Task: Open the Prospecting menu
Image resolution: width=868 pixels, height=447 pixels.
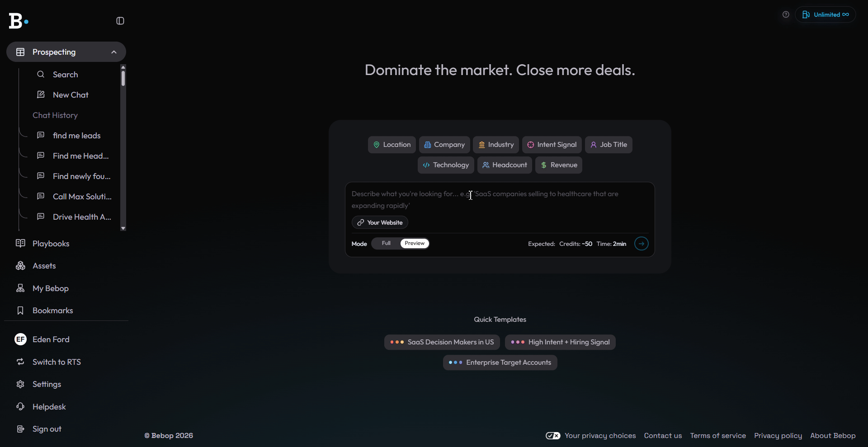Action: pyautogui.click(x=66, y=52)
